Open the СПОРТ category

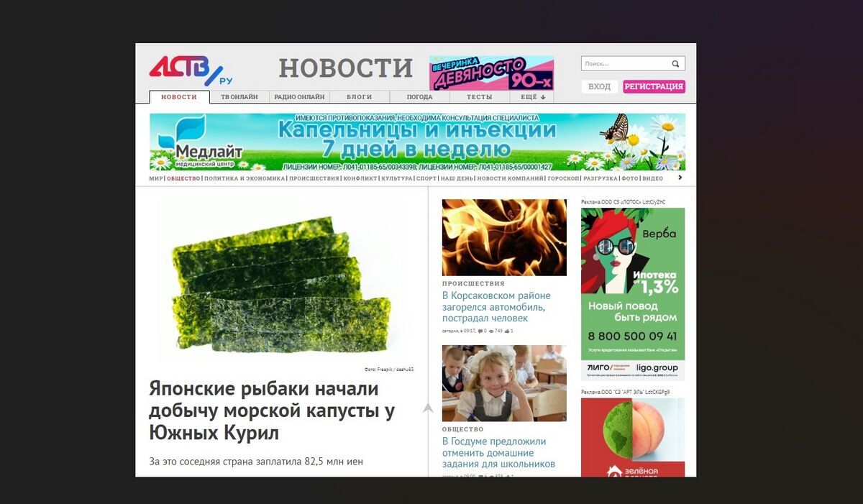(x=426, y=178)
